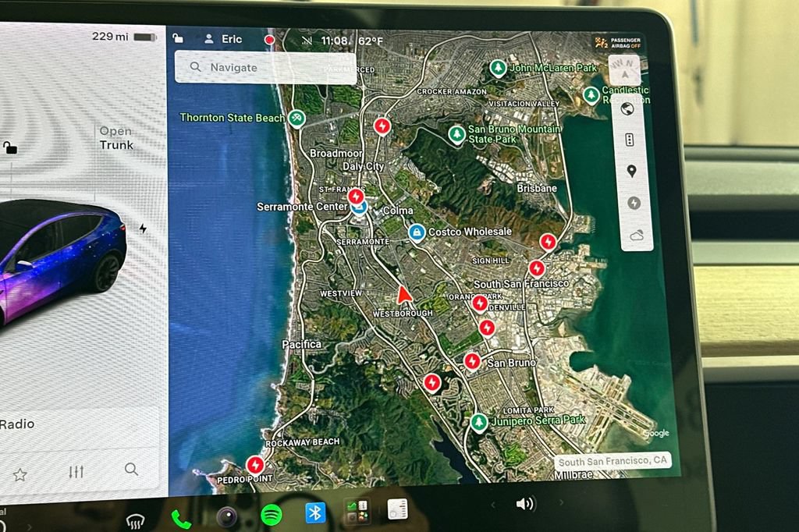Image resolution: width=799 pixels, height=532 pixels.
Task: Toggle charging stations with the lightning icon
Action: click(634, 203)
